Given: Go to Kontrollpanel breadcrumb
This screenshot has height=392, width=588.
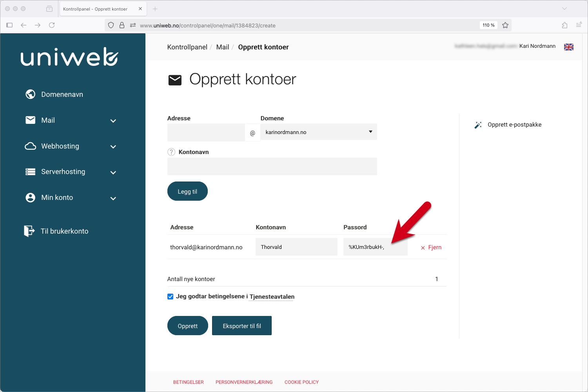Looking at the screenshot, I should point(187,47).
